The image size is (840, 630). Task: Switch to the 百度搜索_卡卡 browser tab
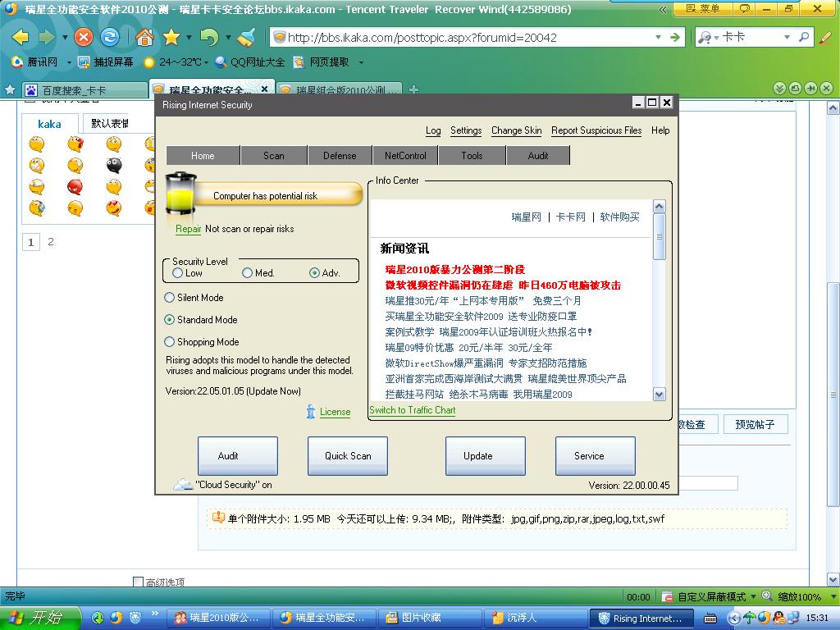click(x=85, y=90)
